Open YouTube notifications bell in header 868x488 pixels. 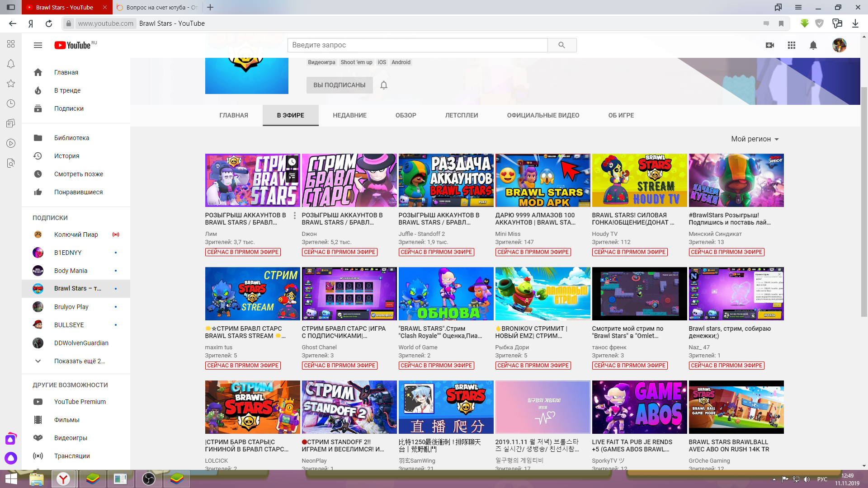tap(813, 45)
